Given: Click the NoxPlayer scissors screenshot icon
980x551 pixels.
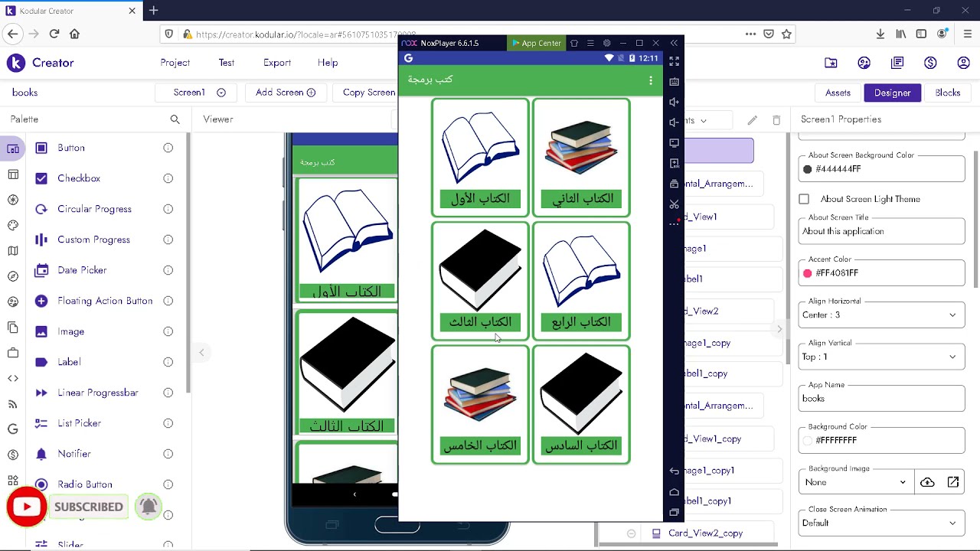Looking at the screenshot, I should (x=674, y=204).
